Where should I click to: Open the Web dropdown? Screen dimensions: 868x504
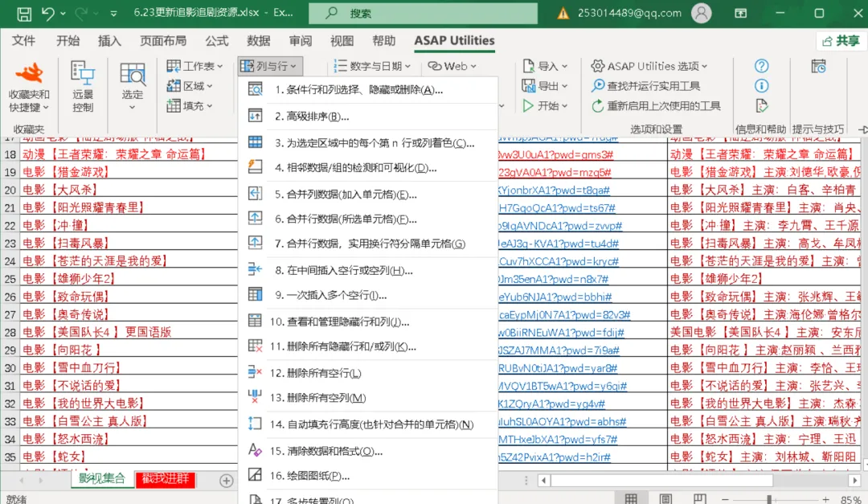[452, 66]
